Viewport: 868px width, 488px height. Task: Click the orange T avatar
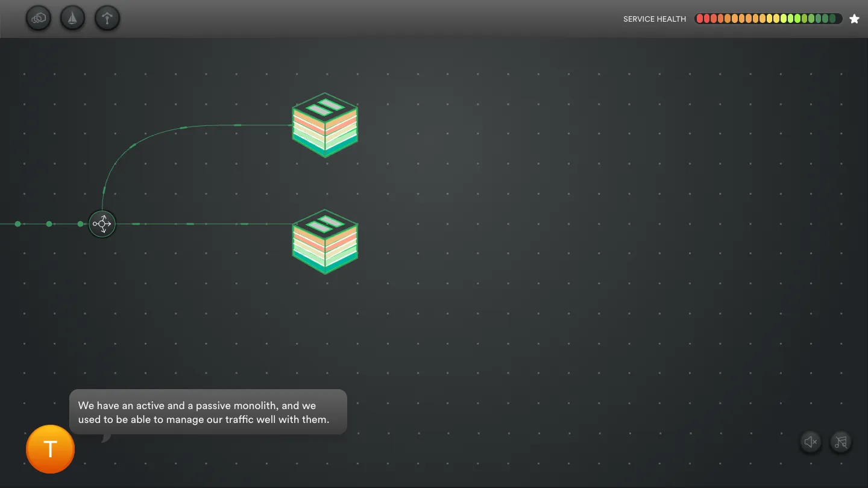pyautogui.click(x=51, y=449)
